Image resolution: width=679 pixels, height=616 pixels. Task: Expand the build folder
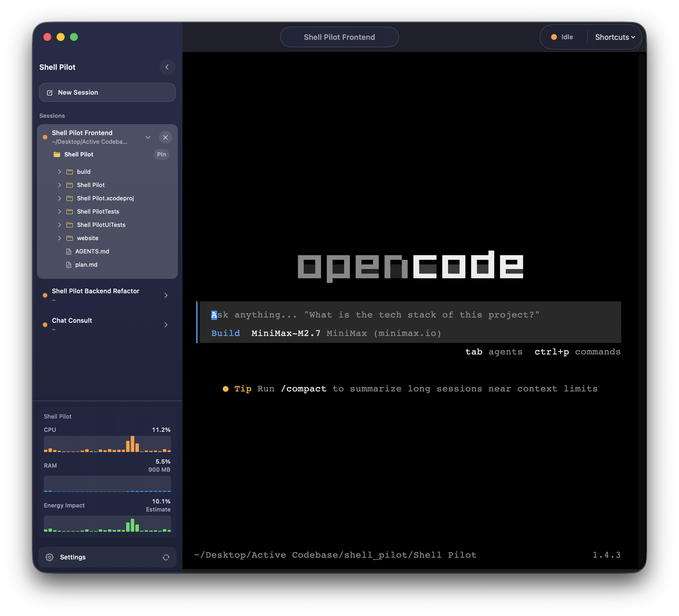click(59, 172)
